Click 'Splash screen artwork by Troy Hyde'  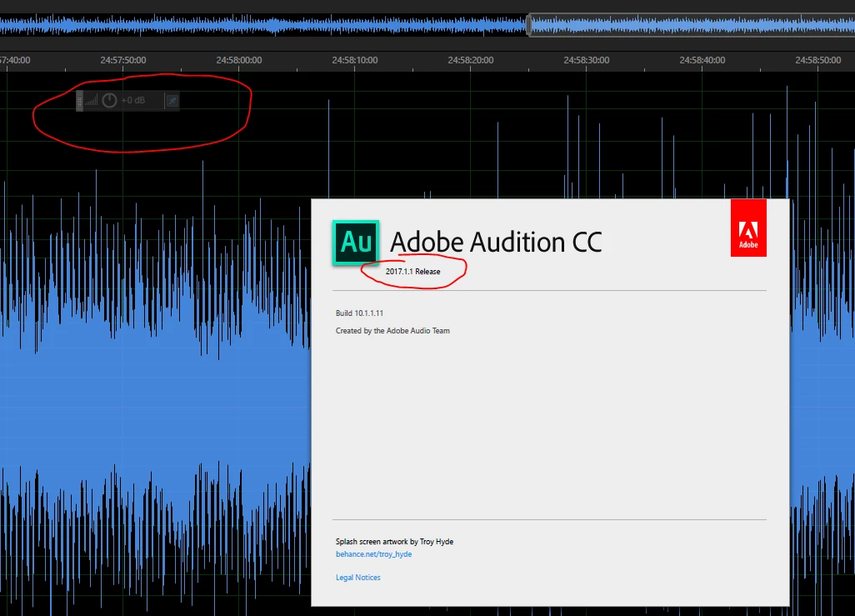click(394, 541)
